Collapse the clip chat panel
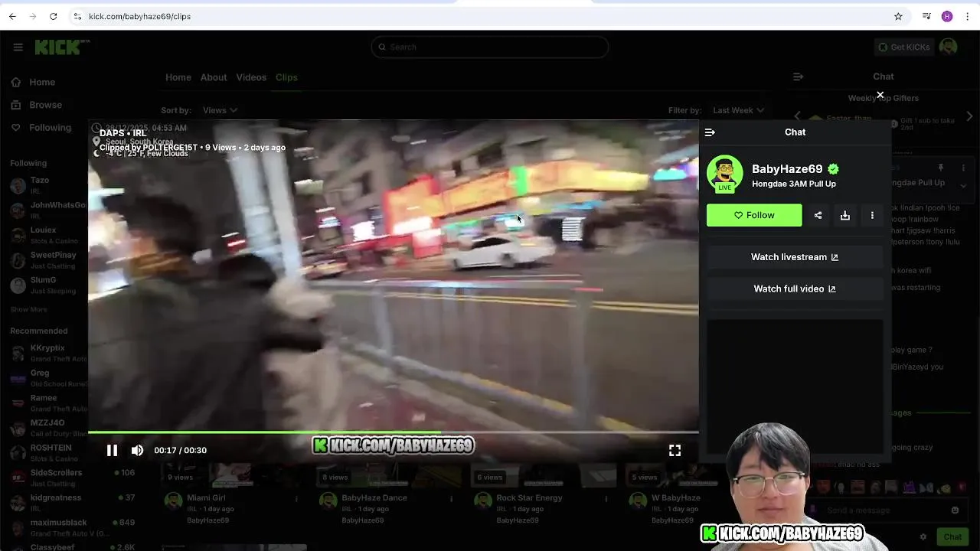The image size is (980, 551). 710,132
